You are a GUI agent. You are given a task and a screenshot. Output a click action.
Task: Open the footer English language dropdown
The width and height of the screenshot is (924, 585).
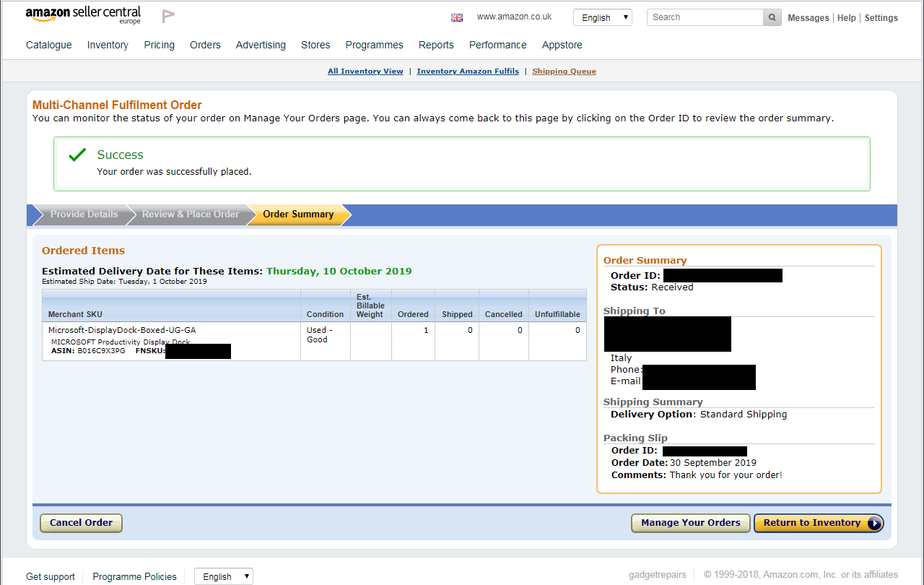224,576
